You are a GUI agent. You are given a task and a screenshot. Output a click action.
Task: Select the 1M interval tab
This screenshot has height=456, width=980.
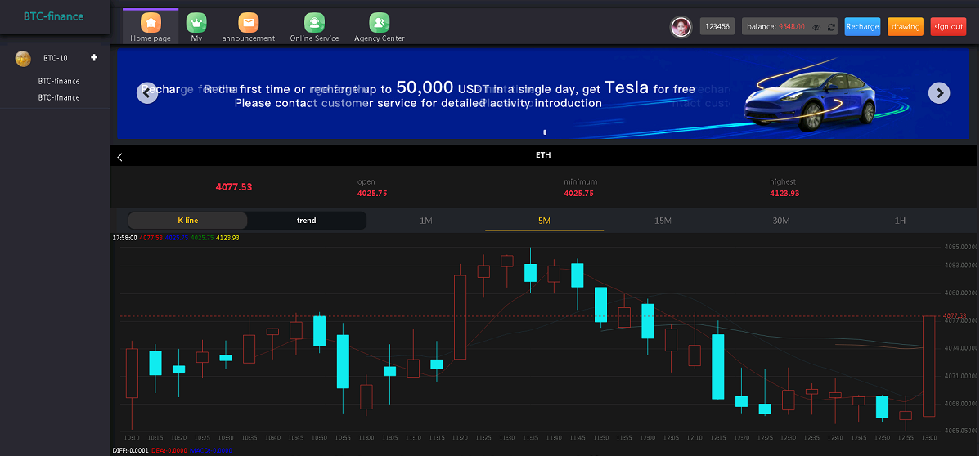(x=425, y=221)
